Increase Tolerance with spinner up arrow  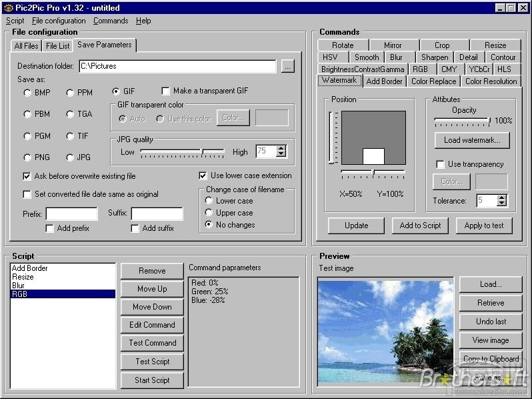point(501,198)
